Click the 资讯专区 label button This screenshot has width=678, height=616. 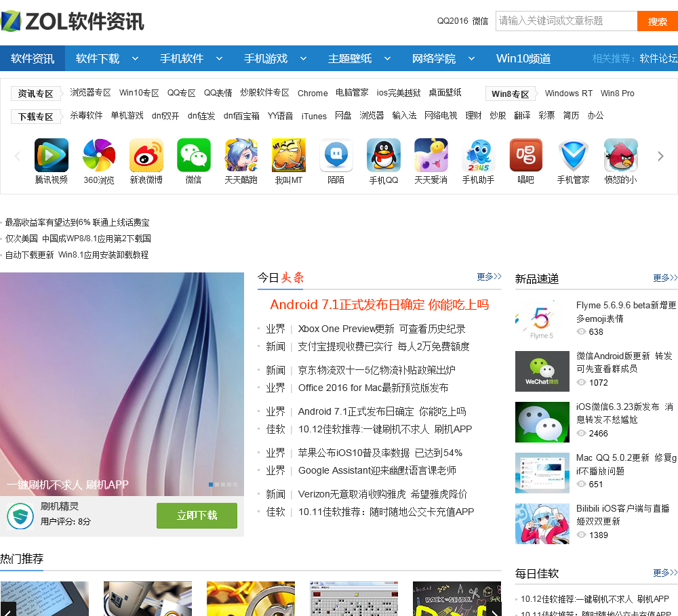(35, 94)
